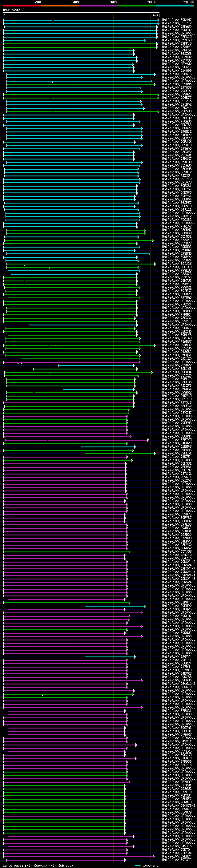Viewport: 197px width, 868px height.
Task: Click the UniRef100_C4J111 label
Action: (x=177, y=210)
